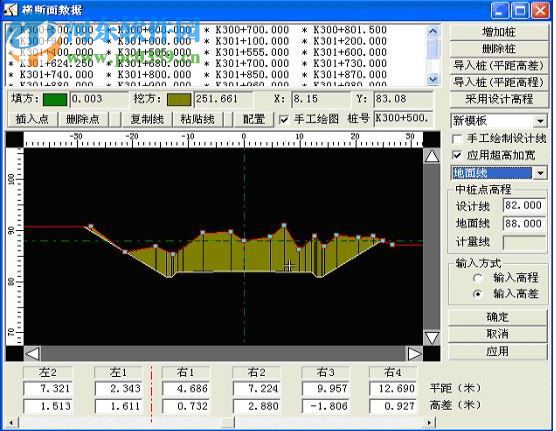
Task: Enable 手工绘制设计线 checkbox
Action: pyautogui.click(x=457, y=139)
